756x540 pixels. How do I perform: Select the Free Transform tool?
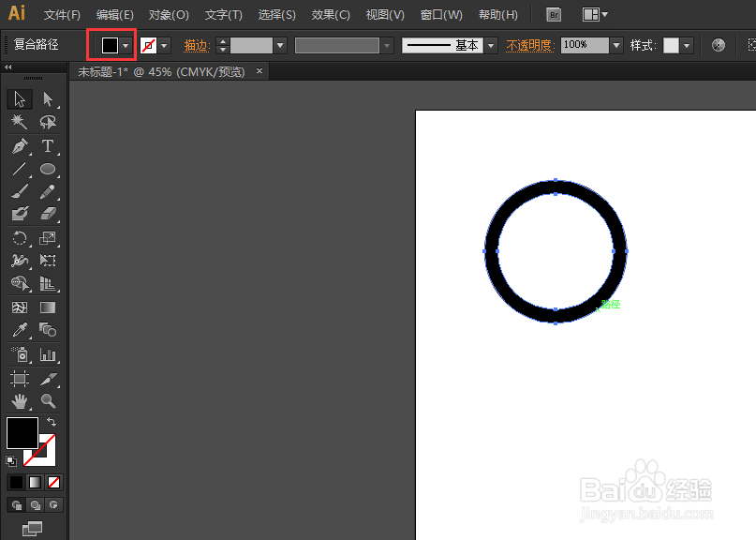[47, 261]
